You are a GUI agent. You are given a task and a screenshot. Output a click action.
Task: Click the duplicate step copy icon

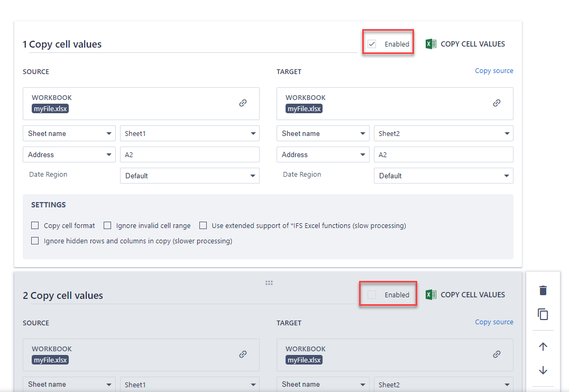[543, 314]
